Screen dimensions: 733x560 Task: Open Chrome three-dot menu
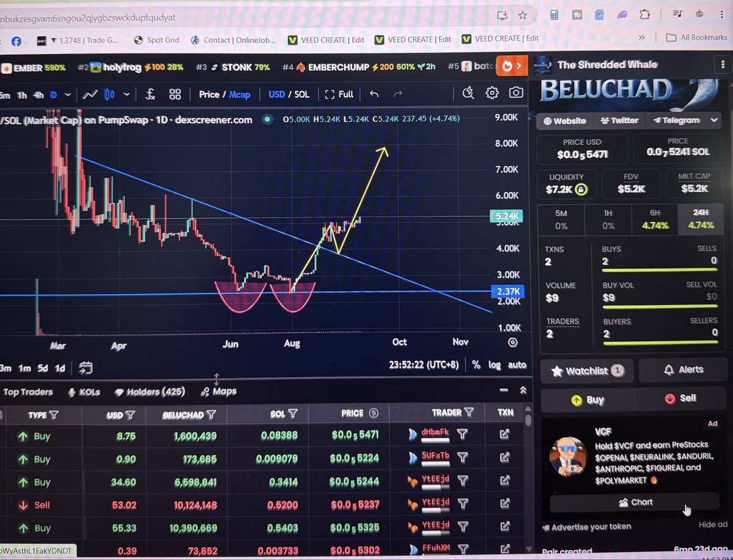pyautogui.click(x=722, y=14)
